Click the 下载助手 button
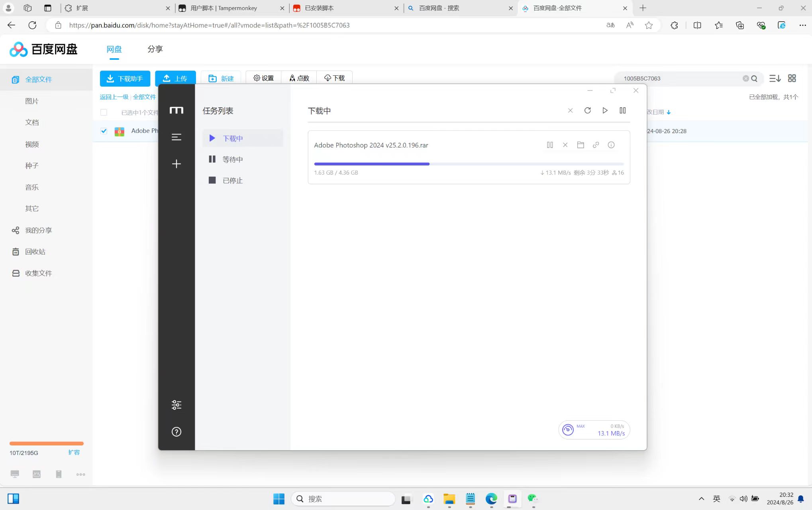This screenshot has width=812, height=510. (x=125, y=79)
